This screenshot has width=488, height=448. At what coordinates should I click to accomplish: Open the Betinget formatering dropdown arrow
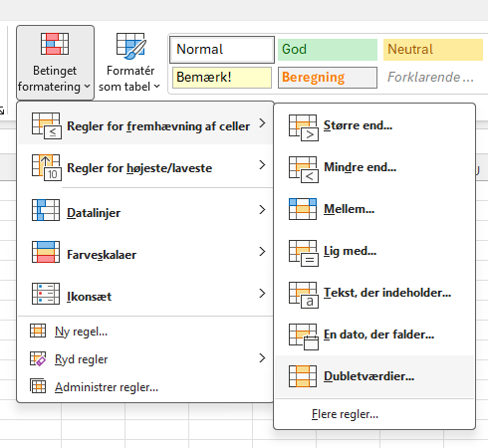[87, 87]
